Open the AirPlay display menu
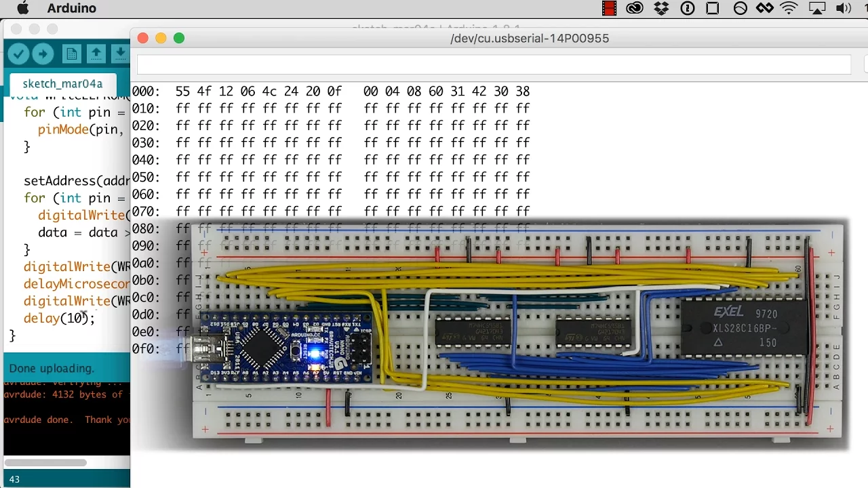868x488 pixels. 817,8
